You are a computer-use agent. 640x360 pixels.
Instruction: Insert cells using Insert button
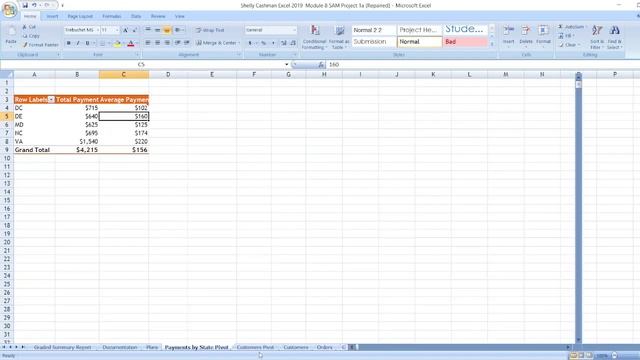click(508, 35)
